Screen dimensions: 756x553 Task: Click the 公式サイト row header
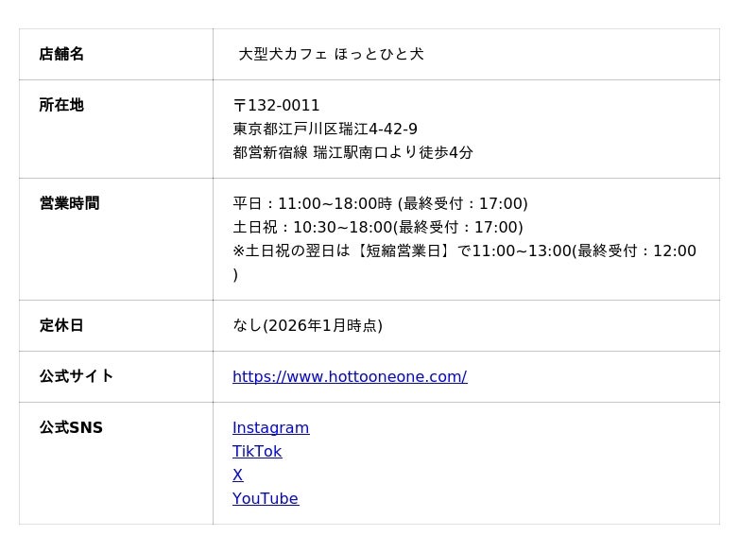tap(77, 376)
